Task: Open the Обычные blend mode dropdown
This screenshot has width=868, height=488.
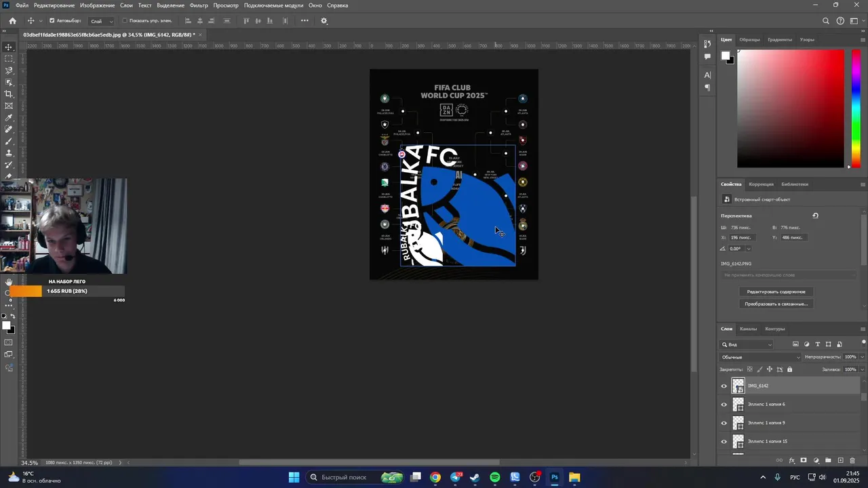Action: coord(760,357)
